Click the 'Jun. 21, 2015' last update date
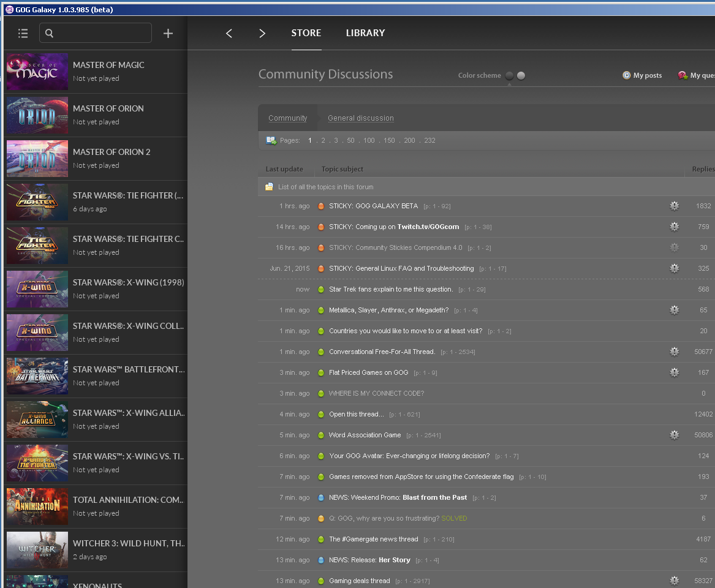Viewport: 715px width, 588px height. (290, 268)
